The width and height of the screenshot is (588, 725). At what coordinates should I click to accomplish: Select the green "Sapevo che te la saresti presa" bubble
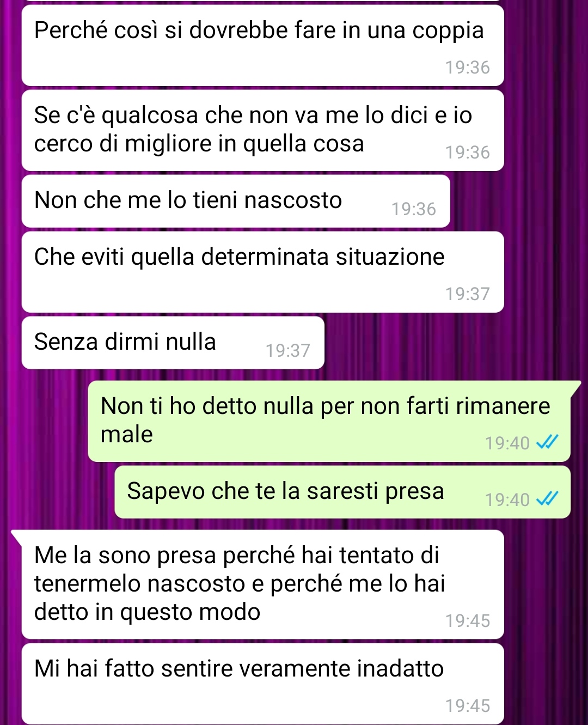342,492
